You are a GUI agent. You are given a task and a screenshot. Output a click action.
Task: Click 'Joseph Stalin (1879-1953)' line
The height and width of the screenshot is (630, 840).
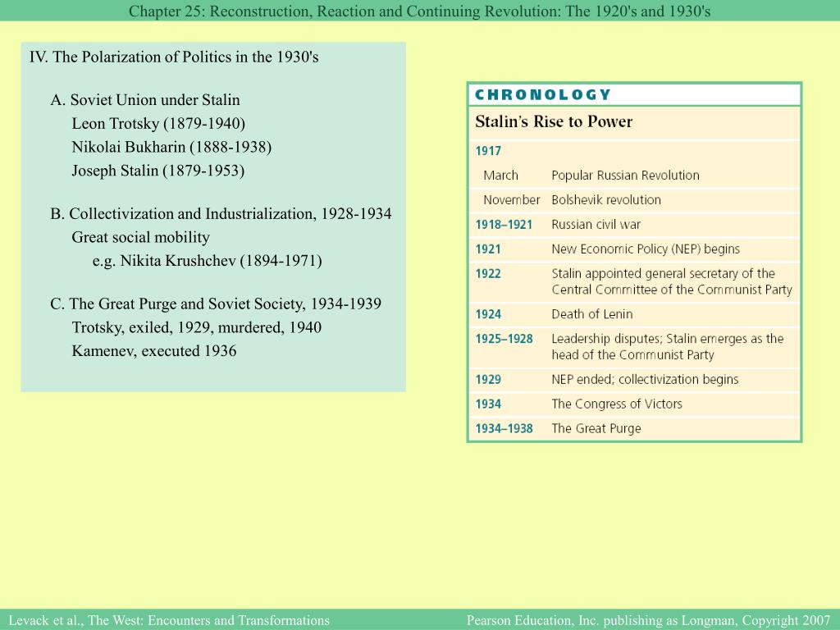[x=158, y=171]
